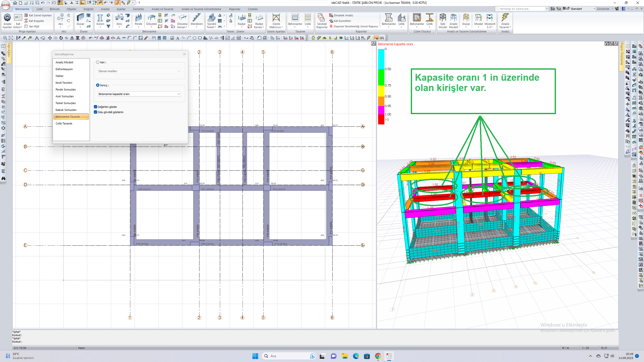Open the Raporlar ribbon tab
Image resolution: width=644 pixels, height=362 pixels.
(x=234, y=9)
